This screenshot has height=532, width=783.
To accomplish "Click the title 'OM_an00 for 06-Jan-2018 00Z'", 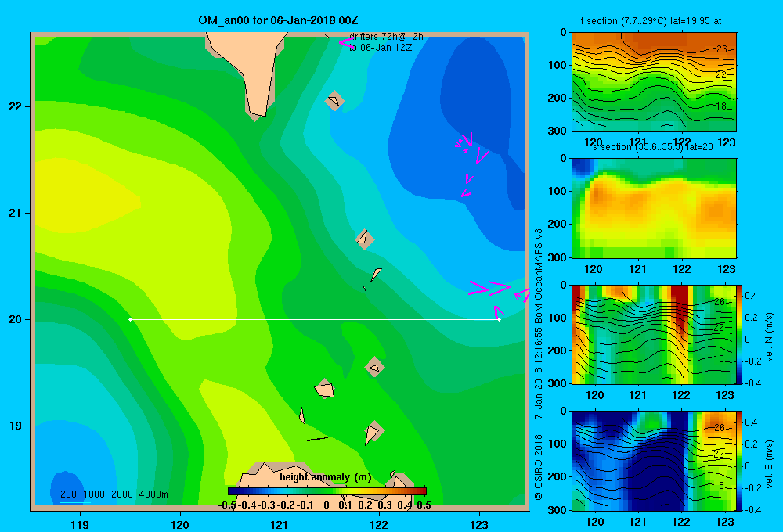I will point(278,20).
